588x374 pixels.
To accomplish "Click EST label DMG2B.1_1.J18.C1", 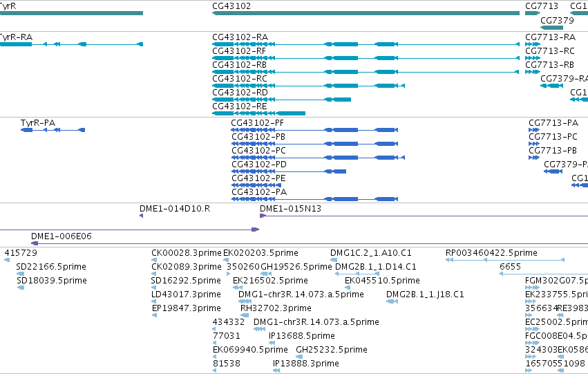I will (x=425, y=294).
